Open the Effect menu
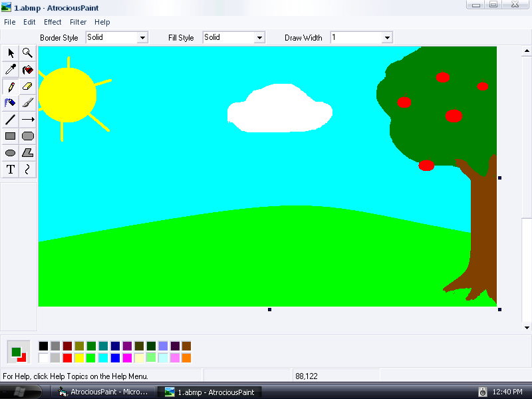 click(53, 22)
